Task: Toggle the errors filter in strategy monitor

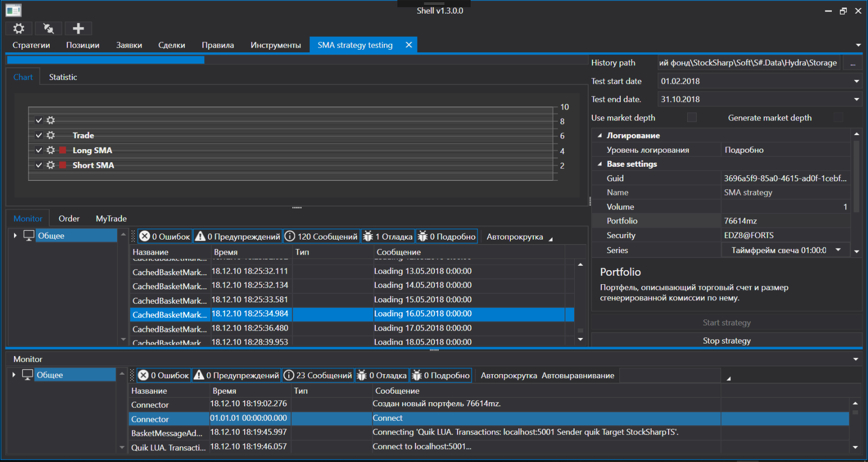Action: point(165,237)
